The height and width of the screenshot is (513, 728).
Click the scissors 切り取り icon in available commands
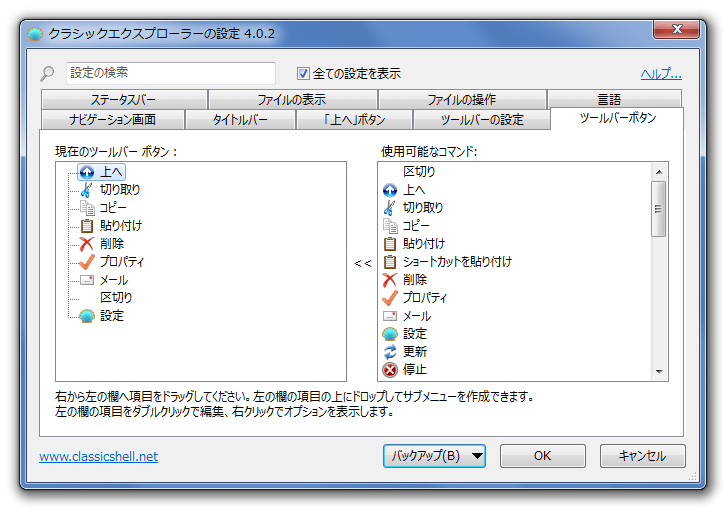click(x=390, y=208)
